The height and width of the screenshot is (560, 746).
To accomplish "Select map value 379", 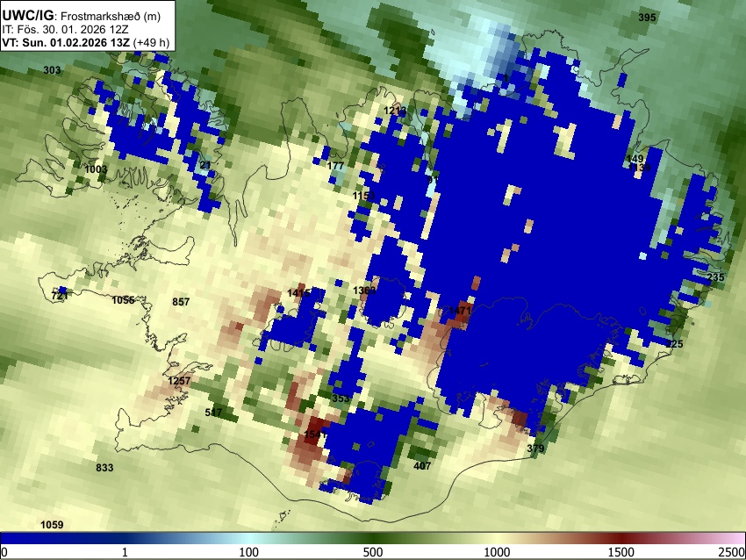I will 535,449.
